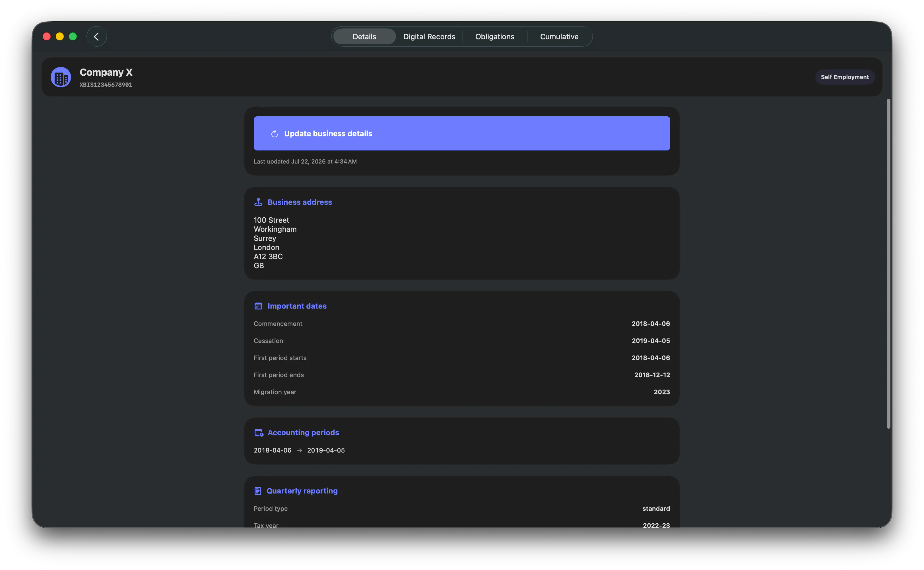This screenshot has width=924, height=570.
Task: Open the Obligations tab
Action: click(x=495, y=37)
